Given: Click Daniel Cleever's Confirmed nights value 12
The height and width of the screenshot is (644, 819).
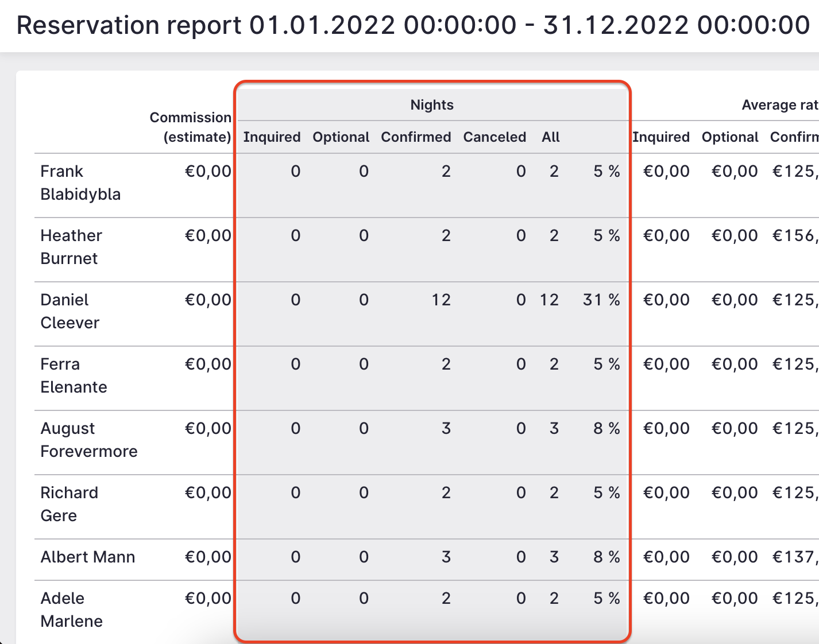Looking at the screenshot, I should (441, 300).
